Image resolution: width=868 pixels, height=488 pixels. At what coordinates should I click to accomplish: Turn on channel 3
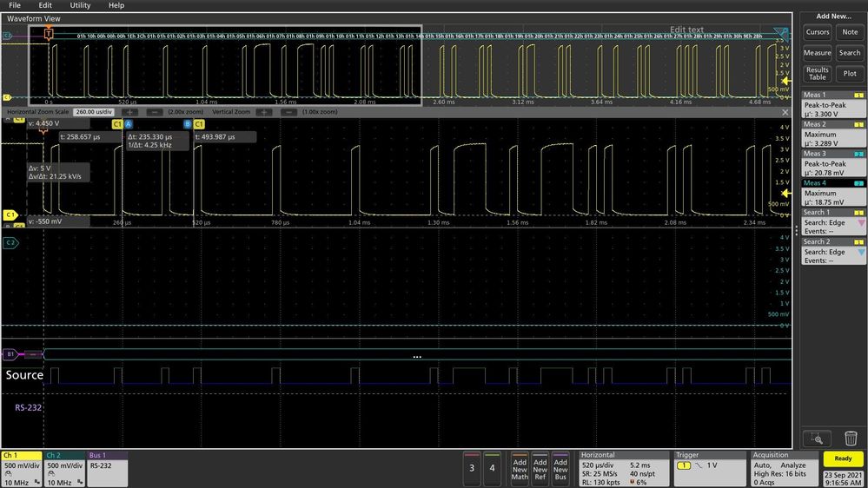point(472,468)
